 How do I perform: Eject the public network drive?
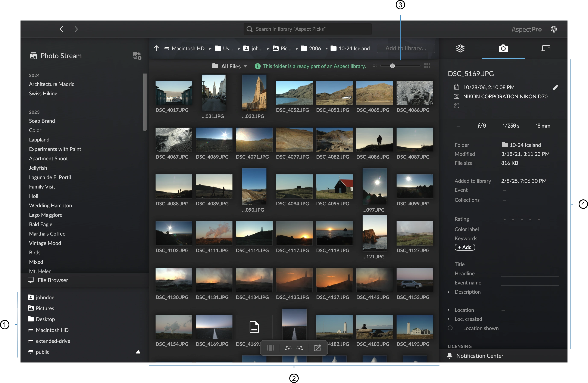pos(138,352)
